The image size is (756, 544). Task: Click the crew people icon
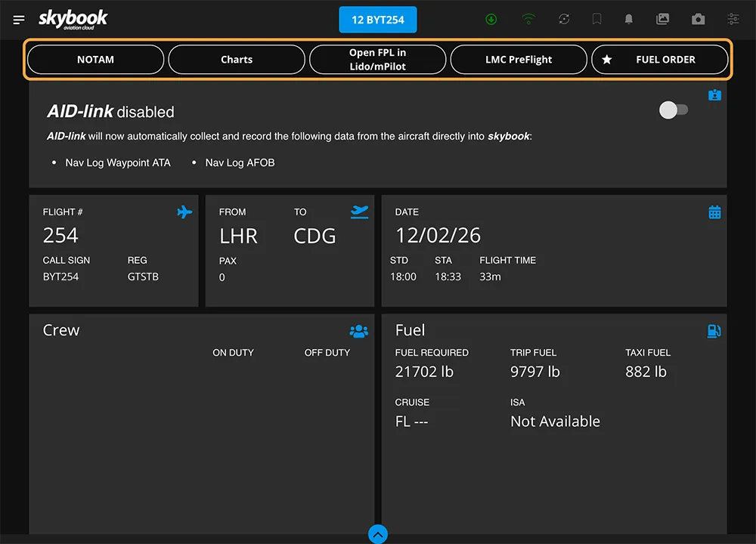(x=358, y=331)
